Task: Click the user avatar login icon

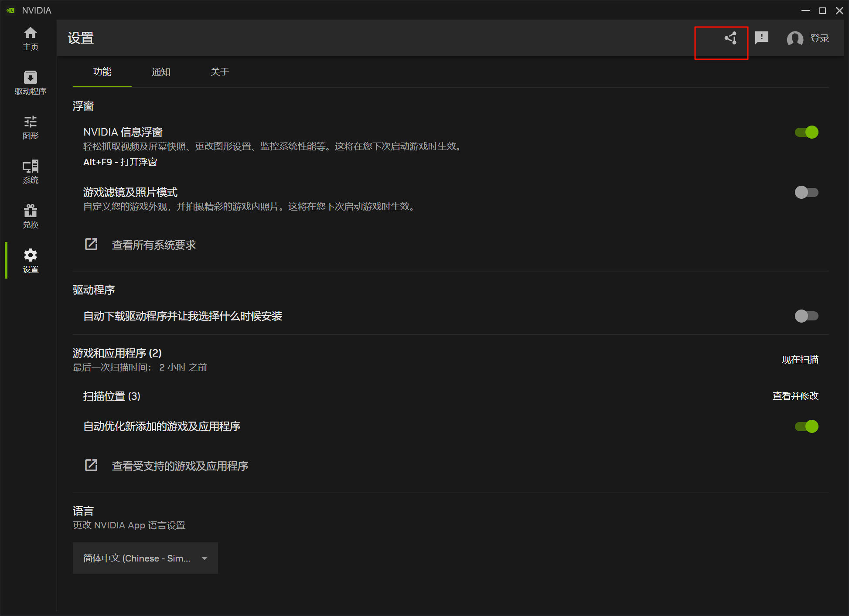Action: tap(794, 38)
